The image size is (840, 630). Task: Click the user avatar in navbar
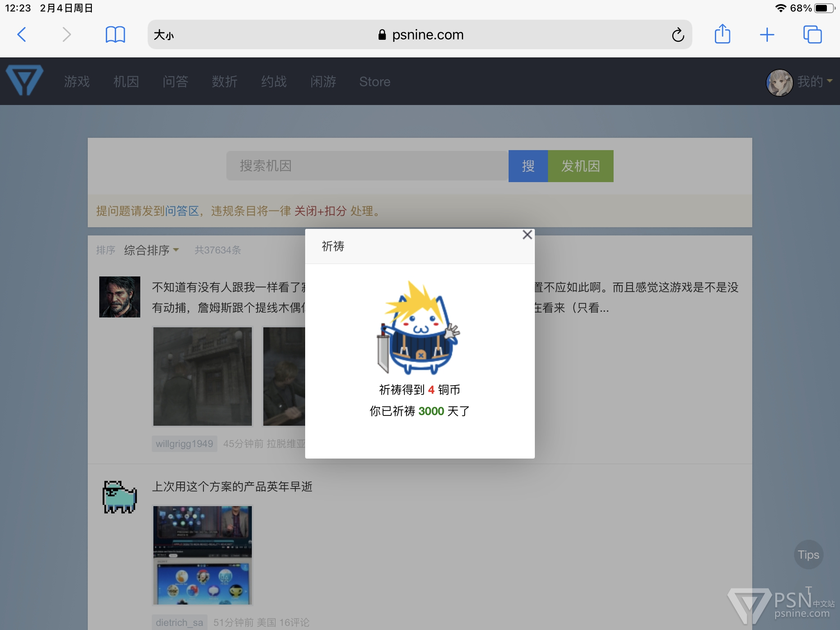tap(779, 82)
